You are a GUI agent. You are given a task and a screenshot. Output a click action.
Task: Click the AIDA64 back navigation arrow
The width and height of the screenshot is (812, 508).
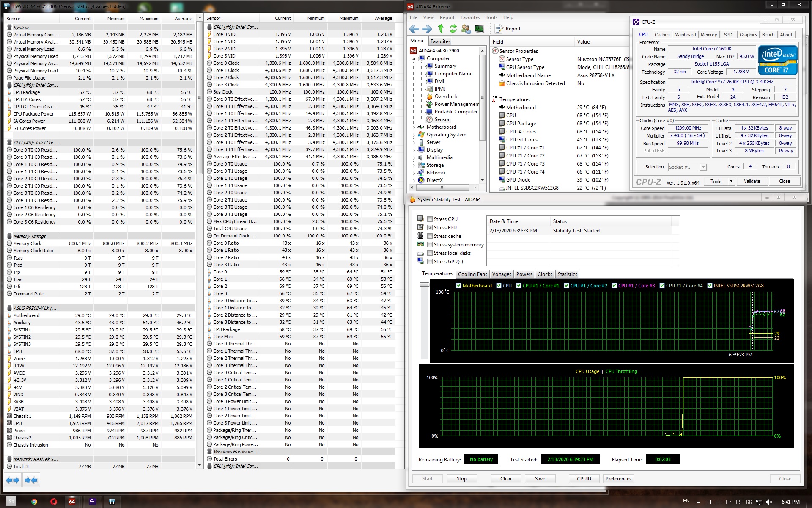414,29
